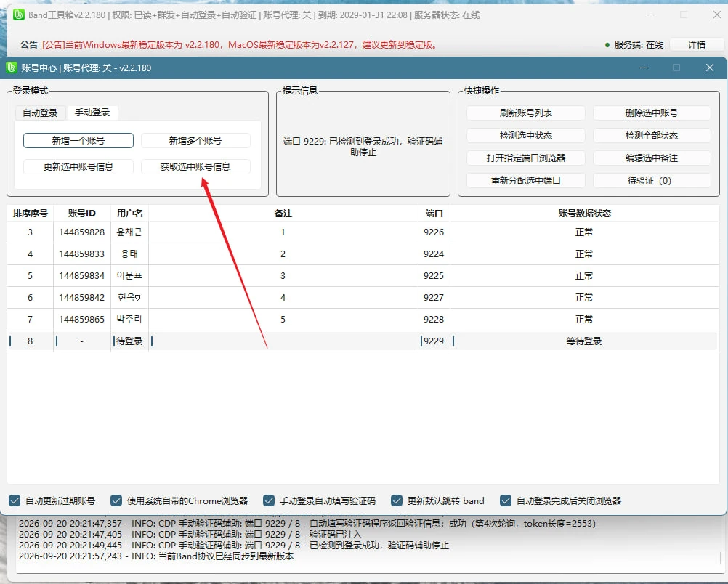Click the 端口 column header

(434, 213)
